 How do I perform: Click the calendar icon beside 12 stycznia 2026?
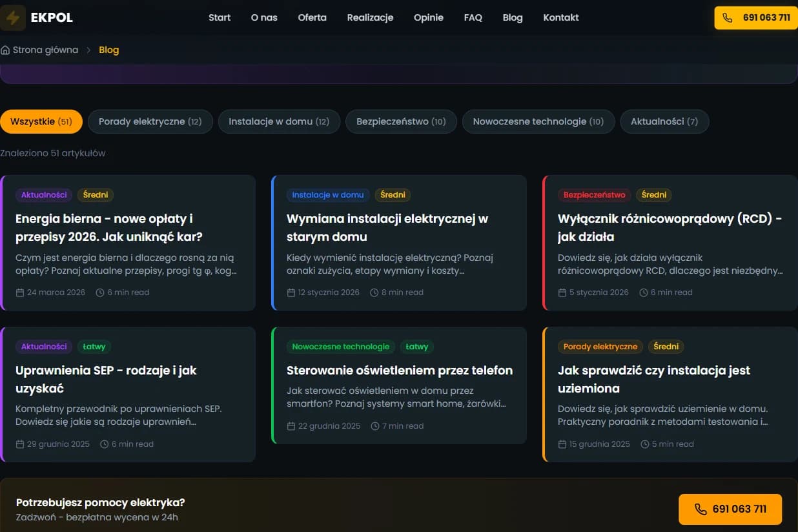291,292
